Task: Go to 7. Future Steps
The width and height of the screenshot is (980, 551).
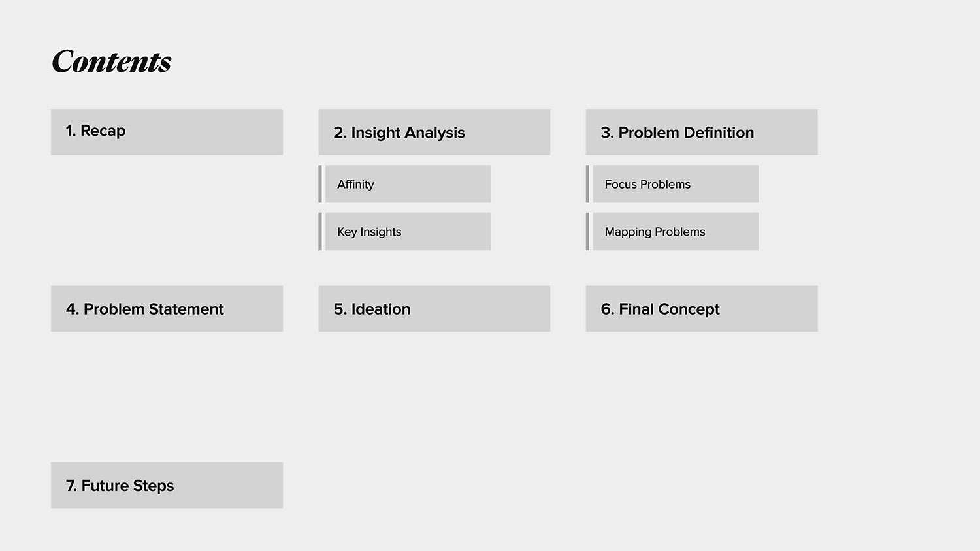Action: [167, 485]
